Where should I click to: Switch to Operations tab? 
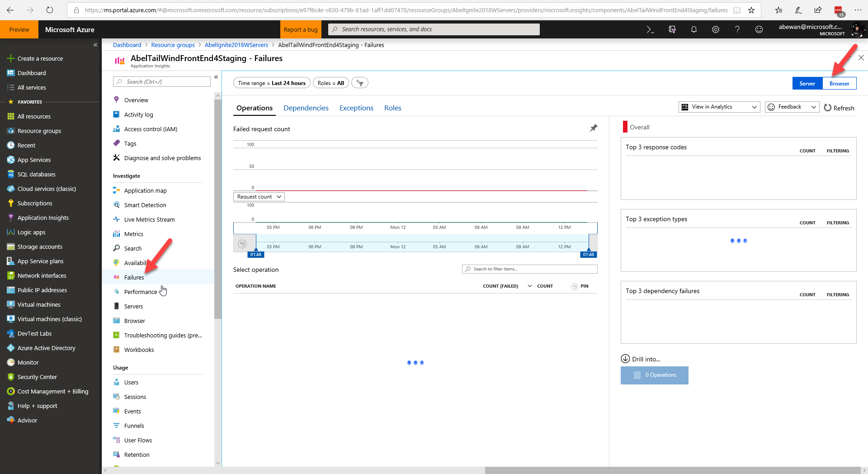coord(255,108)
